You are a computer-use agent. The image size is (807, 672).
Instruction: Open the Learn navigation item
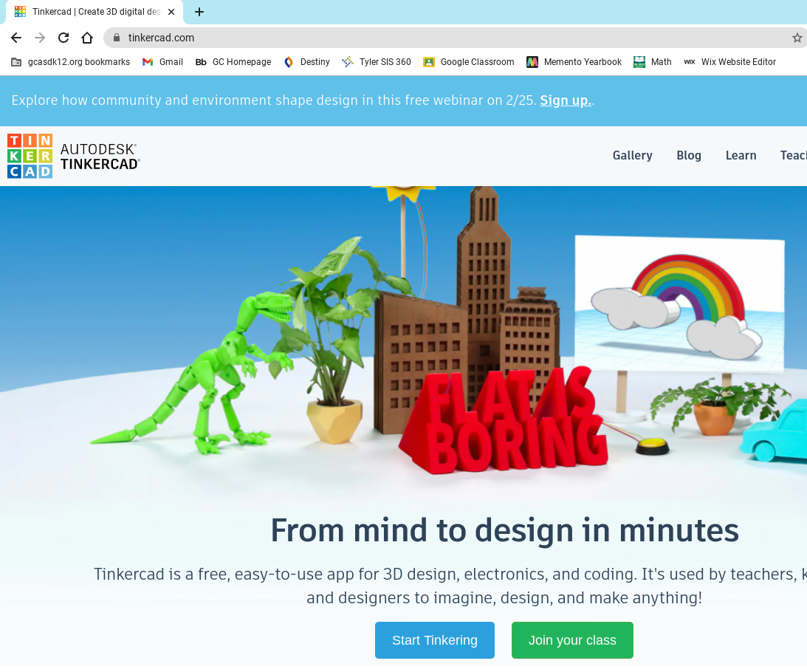tap(741, 155)
